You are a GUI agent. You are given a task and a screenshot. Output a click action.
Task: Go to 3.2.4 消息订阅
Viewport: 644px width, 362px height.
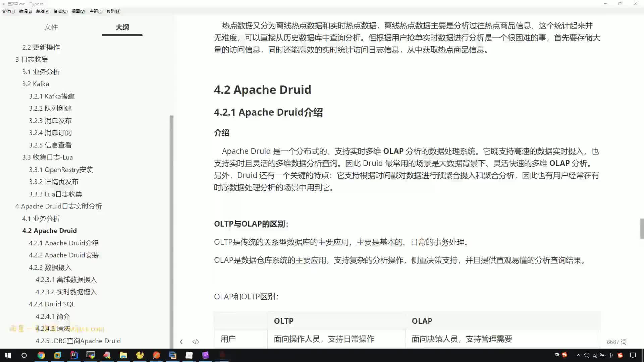click(x=50, y=133)
